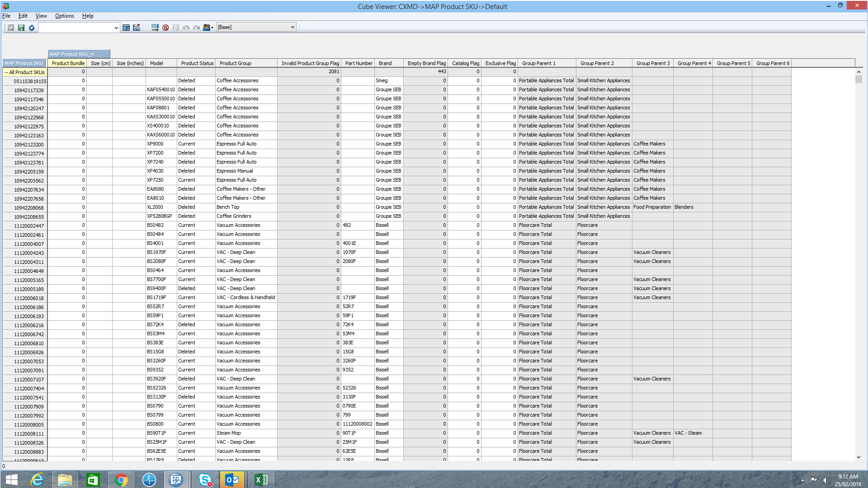
Task: Open the empty view name combo box
Action: coord(79,28)
